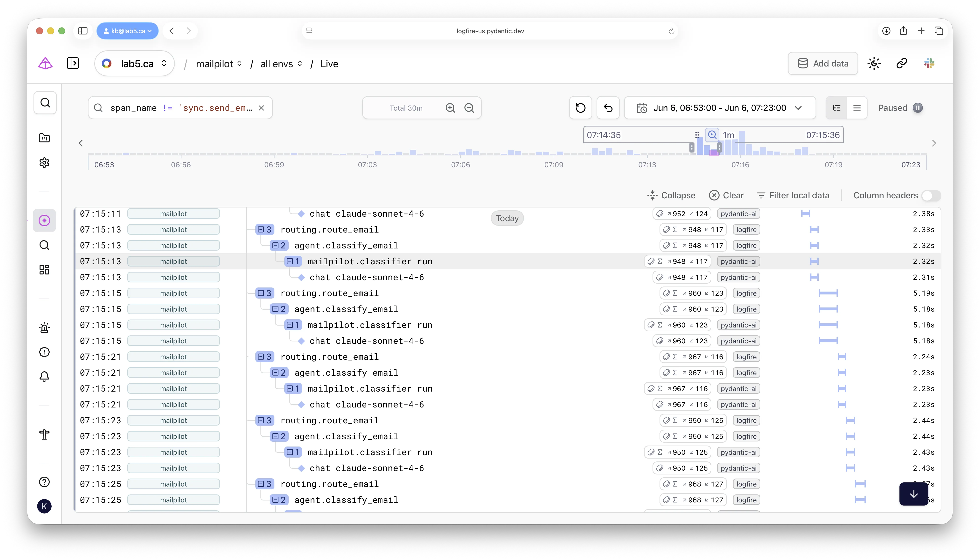This screenshot has width=980, height=560.
Task: Click Collapse all spans
Action: tap(671, 195)
